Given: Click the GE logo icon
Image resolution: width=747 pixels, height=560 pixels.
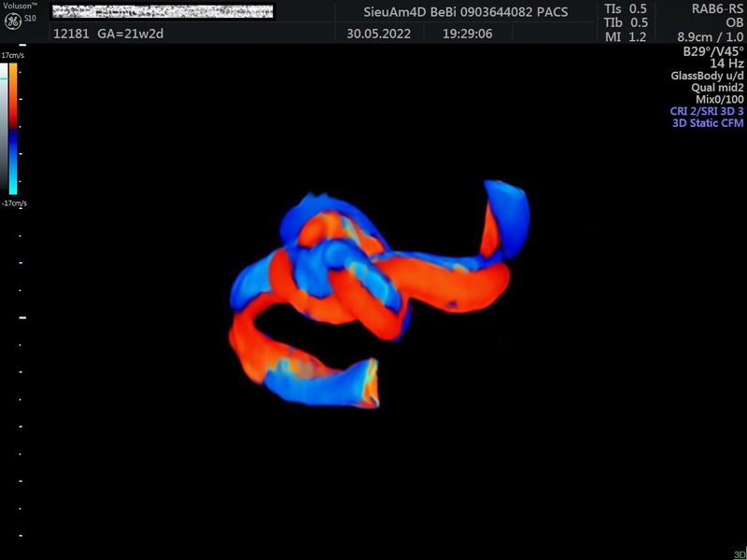Looking at the screenshot, I should pyautogui.click(x=13, y=21).
